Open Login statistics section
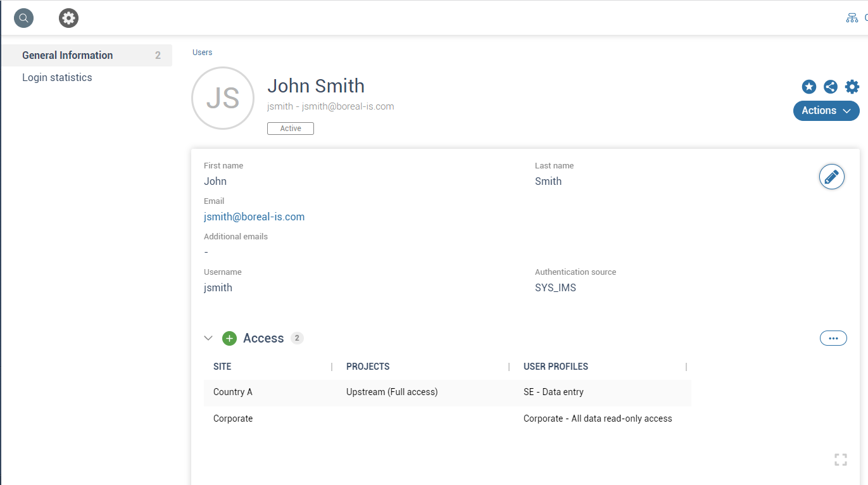 [57, 78]
